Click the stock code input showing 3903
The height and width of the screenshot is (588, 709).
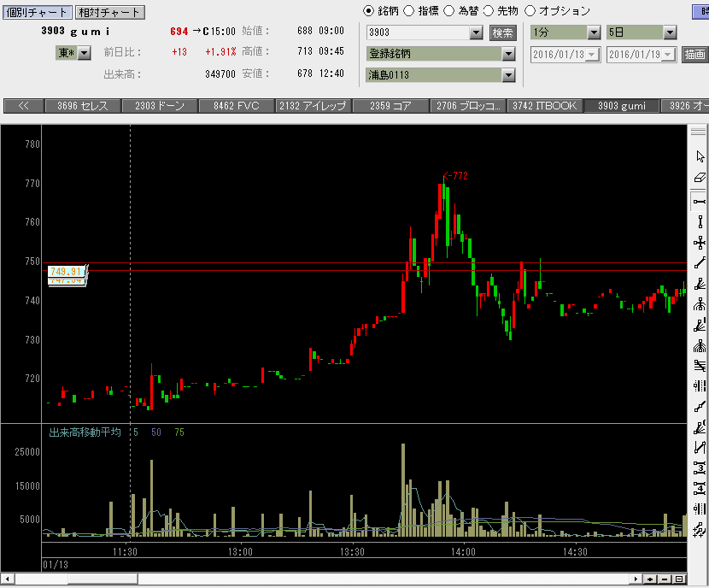tap(419, 32)
